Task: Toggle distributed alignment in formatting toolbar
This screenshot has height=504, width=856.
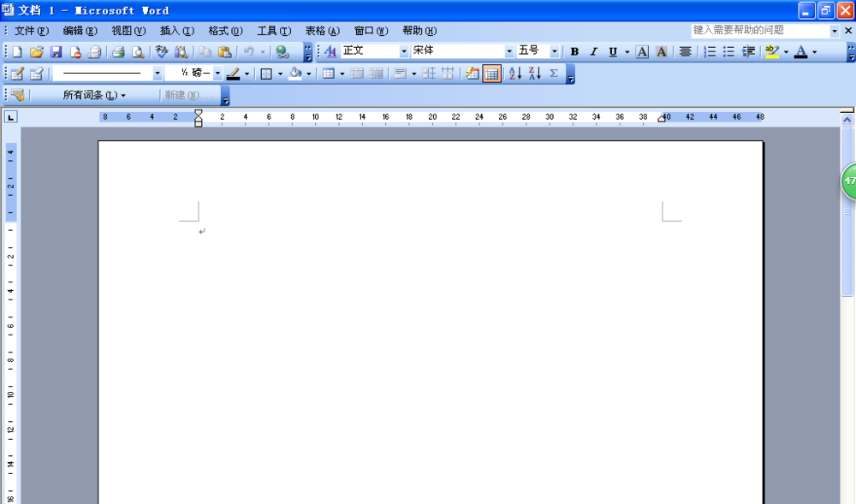Action: coord(685,52)
